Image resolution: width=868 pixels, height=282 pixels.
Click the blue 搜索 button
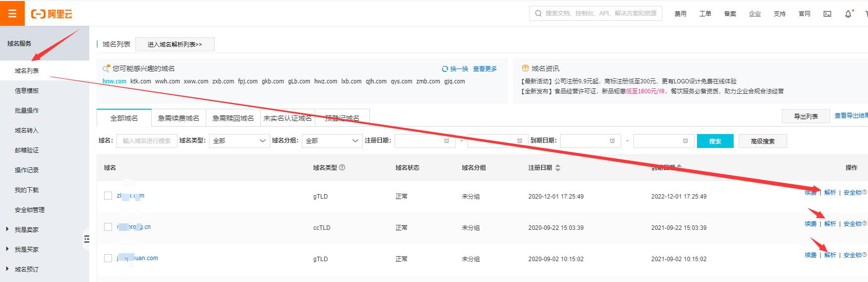(715, 141)
